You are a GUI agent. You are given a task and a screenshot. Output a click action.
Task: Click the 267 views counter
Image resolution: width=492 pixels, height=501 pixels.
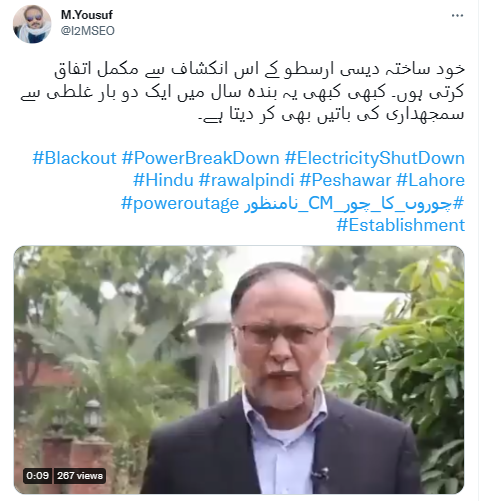[x=80, y=476]
